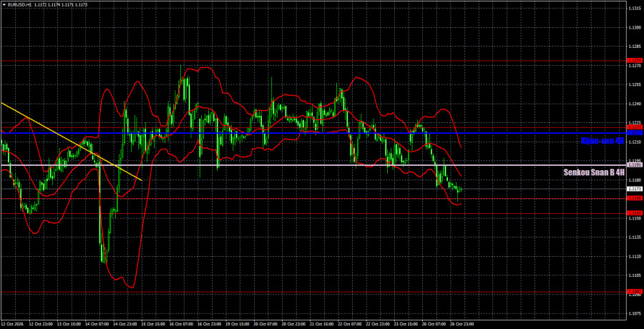Click the 1.1210 price axis label
644x329 pixels.
635,142
